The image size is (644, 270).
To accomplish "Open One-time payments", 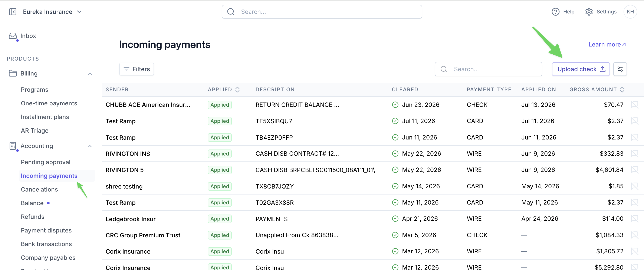I will click(49, 103).
